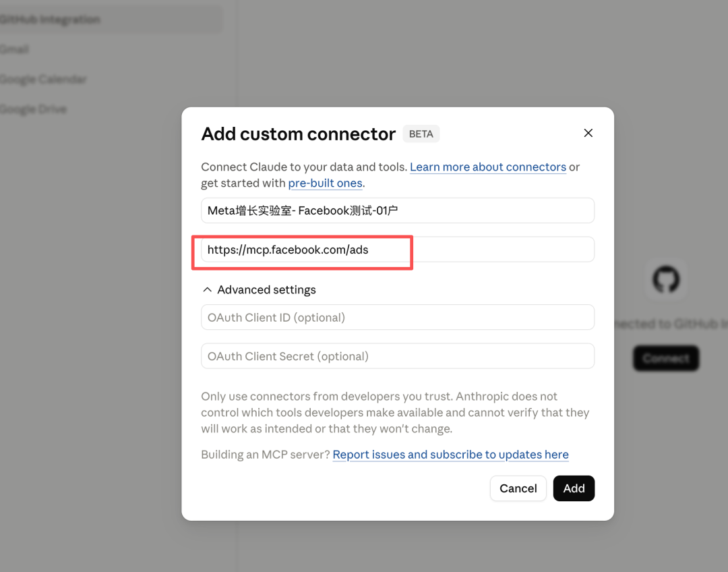This screenshot has height=572, width=728.
Task: Click the 'Only use connectors from developers' warning
Action: click(395, 413)
